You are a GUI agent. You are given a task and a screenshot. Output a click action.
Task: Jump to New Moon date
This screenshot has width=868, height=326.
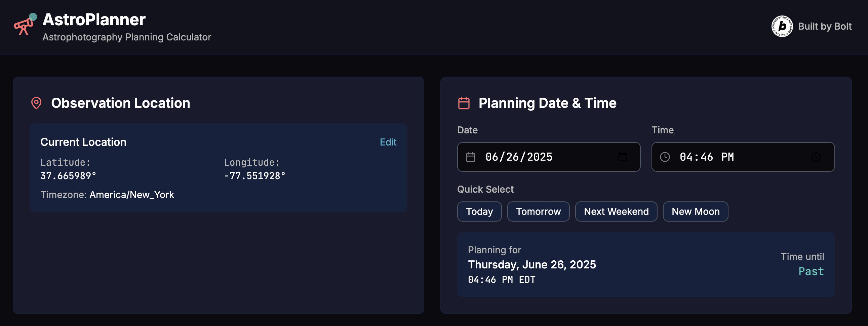[695, 211]
